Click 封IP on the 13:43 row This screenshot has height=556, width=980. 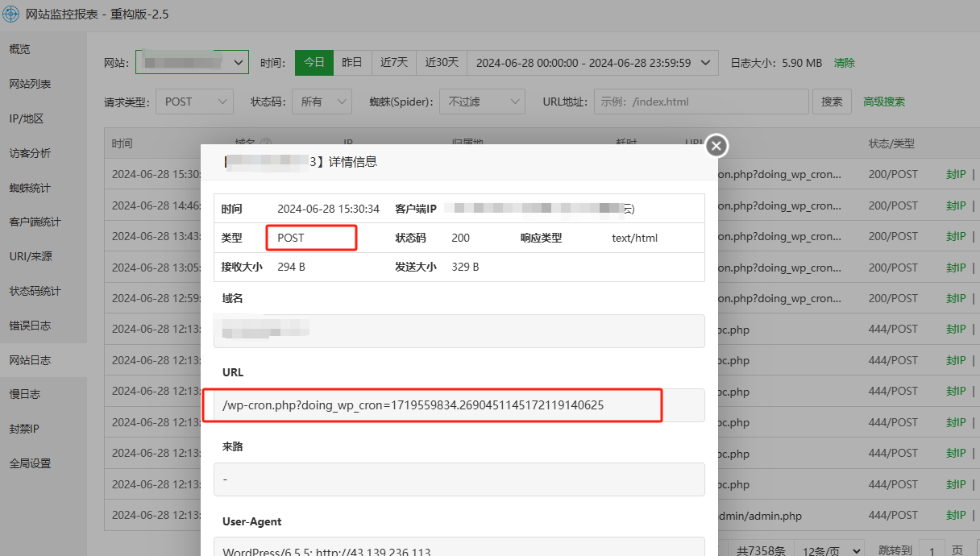coord(956,236)
